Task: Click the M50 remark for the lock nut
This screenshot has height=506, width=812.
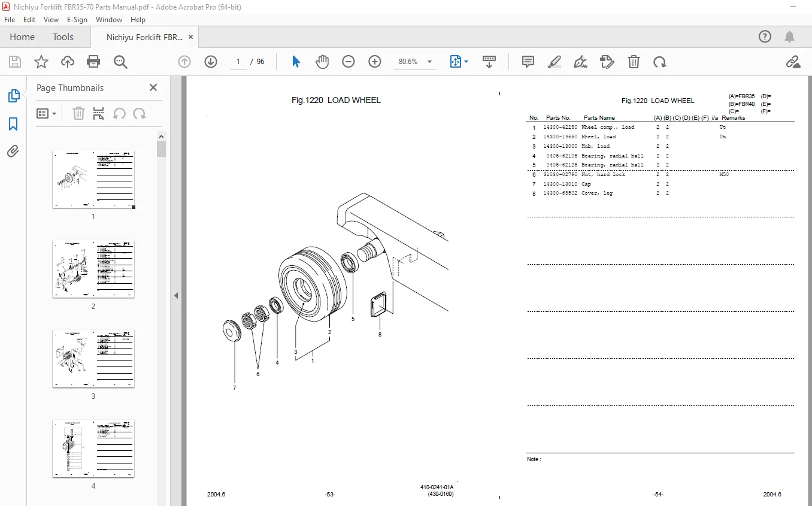Action: click(724, 174)
